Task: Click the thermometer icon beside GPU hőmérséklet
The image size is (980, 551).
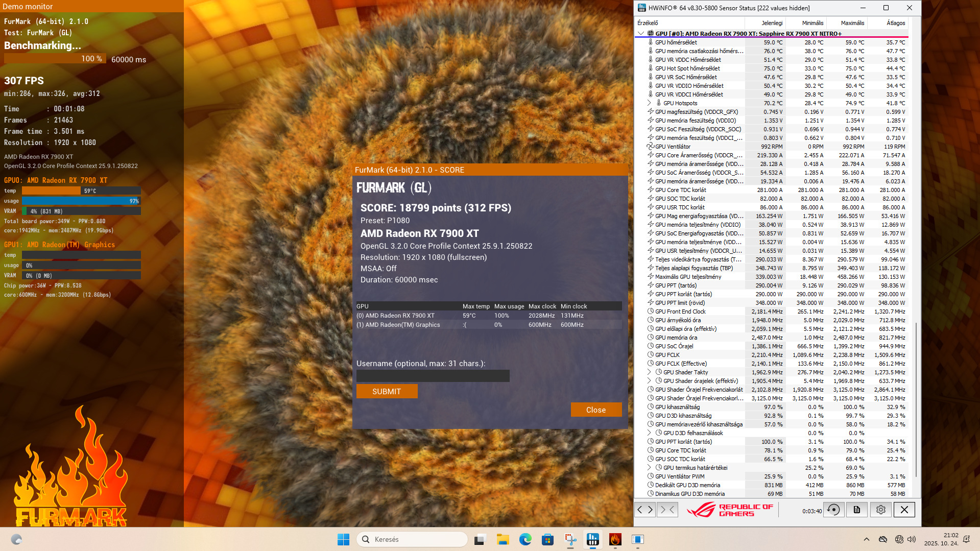Action: (651, 42)
